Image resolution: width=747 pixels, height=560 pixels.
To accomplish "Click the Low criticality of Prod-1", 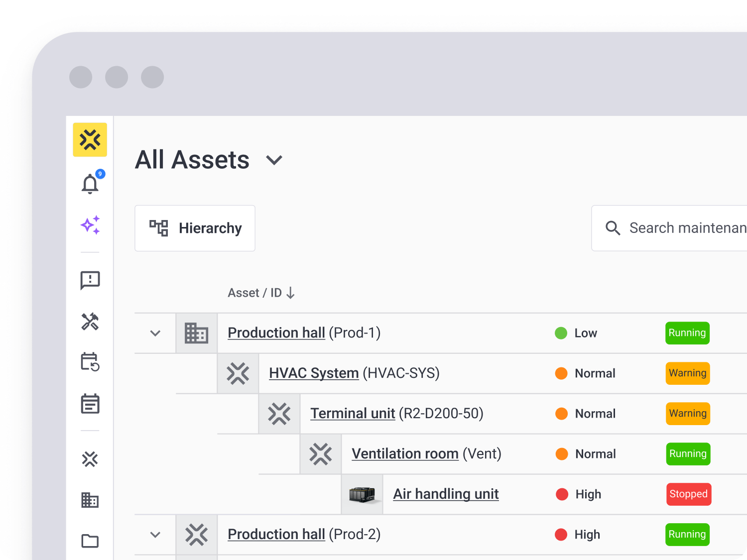I will click(576, 333).
